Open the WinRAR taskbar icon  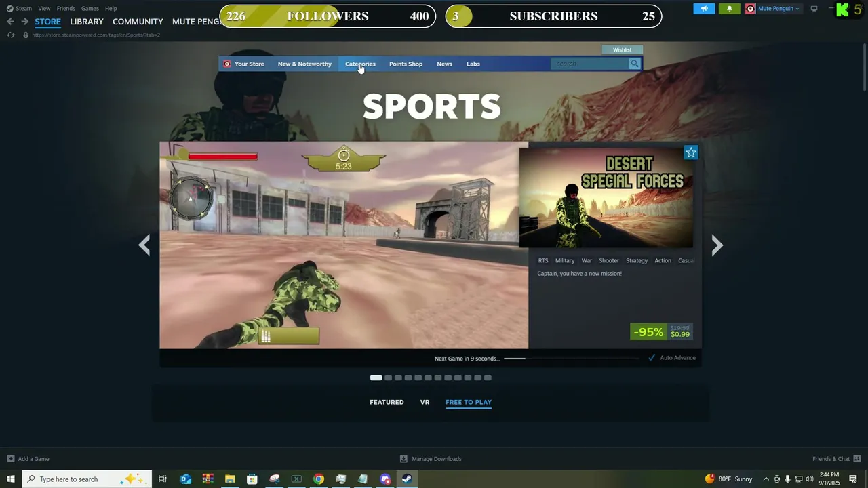point(208,479)
